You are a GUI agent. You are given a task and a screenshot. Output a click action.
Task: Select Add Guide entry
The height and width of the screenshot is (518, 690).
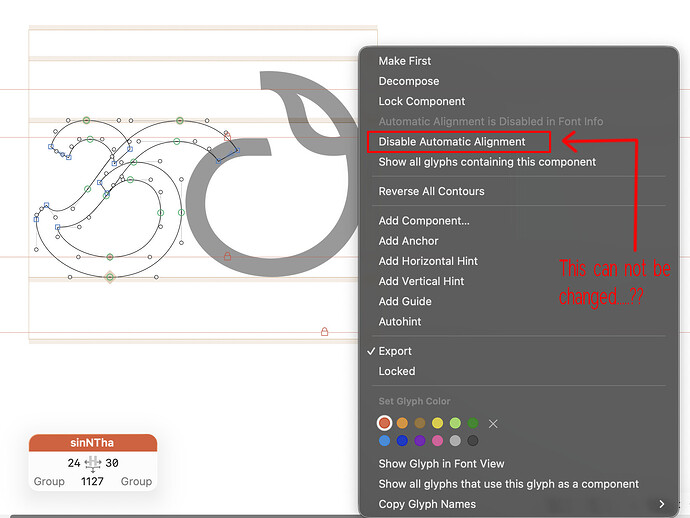405,301
